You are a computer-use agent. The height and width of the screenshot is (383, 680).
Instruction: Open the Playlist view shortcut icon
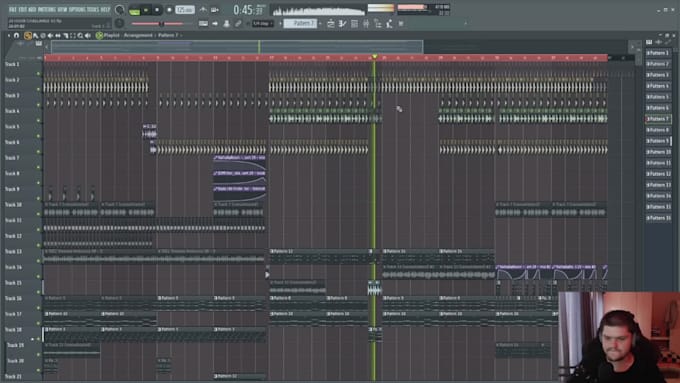tap(331, 24)
